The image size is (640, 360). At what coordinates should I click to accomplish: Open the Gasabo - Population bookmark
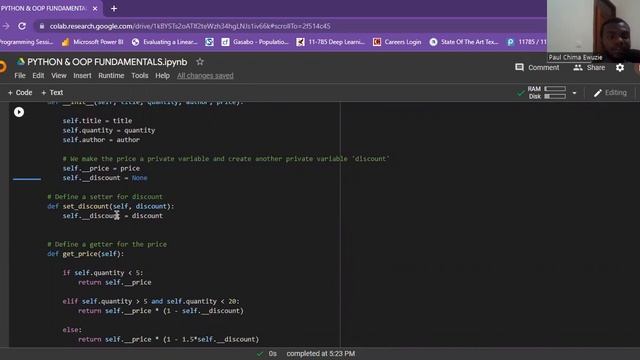pyautogui.click(x=255, y=42)
